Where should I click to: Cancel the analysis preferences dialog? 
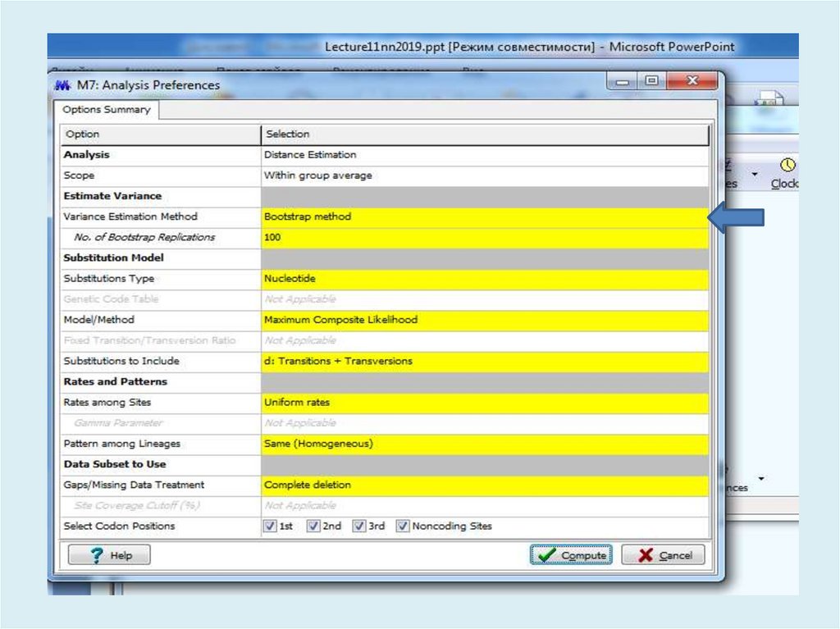tap(664, 555)
